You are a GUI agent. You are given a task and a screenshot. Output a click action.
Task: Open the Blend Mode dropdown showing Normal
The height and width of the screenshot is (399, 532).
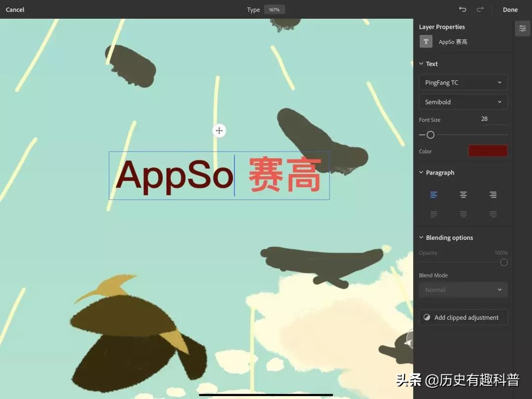[x=463, y=290]
